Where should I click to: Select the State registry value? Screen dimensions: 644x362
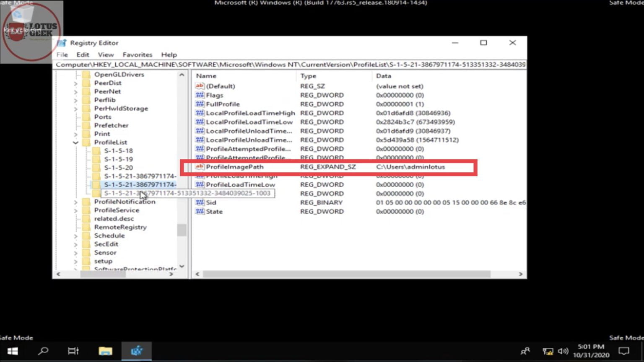coord(214,212)
